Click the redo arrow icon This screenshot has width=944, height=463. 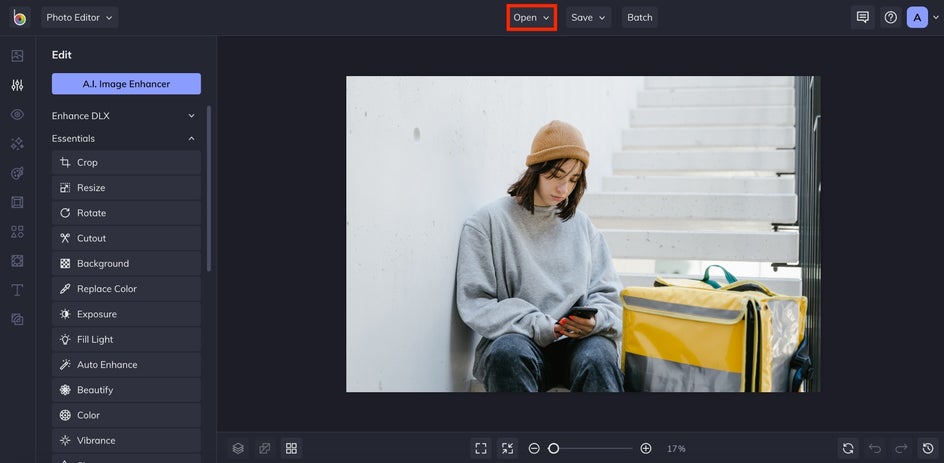[901, 448]
